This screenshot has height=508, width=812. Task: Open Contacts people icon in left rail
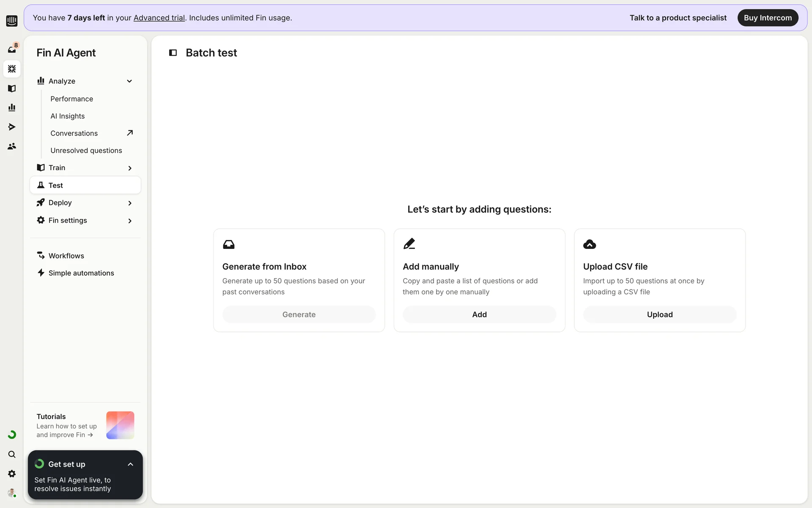tap(12, 146)
